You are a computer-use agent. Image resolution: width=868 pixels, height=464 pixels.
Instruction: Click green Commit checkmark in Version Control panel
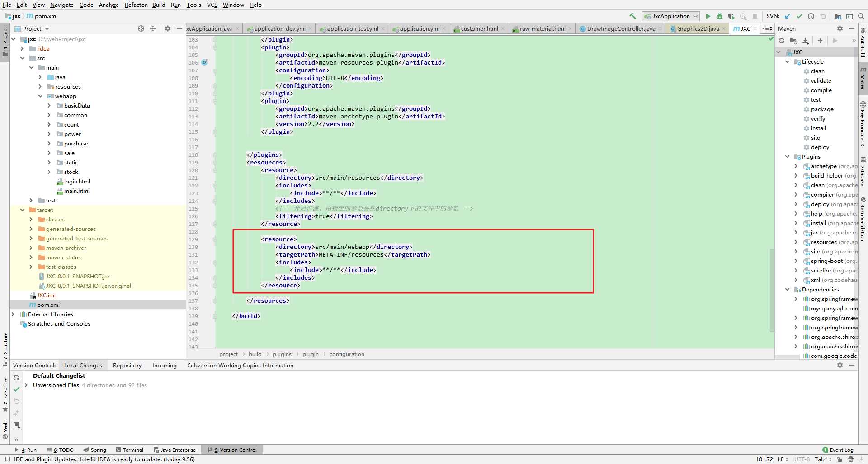16,389
